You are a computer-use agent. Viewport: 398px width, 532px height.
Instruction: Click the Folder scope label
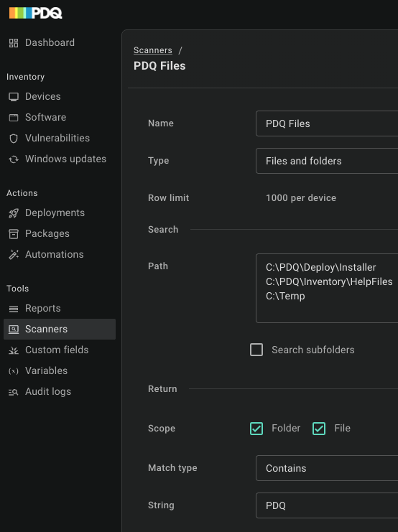(x=286, y=428)
